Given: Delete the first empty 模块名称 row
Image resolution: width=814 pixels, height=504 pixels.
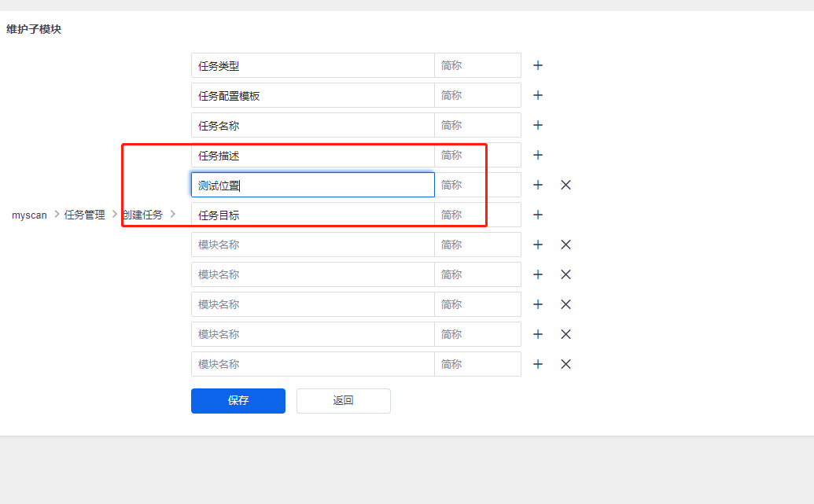Looking at the screenshot, I should coord(565,245).
